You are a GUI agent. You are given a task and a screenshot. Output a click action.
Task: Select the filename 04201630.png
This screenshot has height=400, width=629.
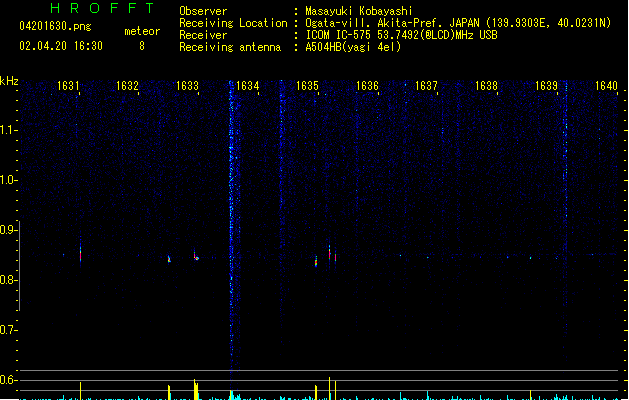pyautogui.click(x=55, y=26)
